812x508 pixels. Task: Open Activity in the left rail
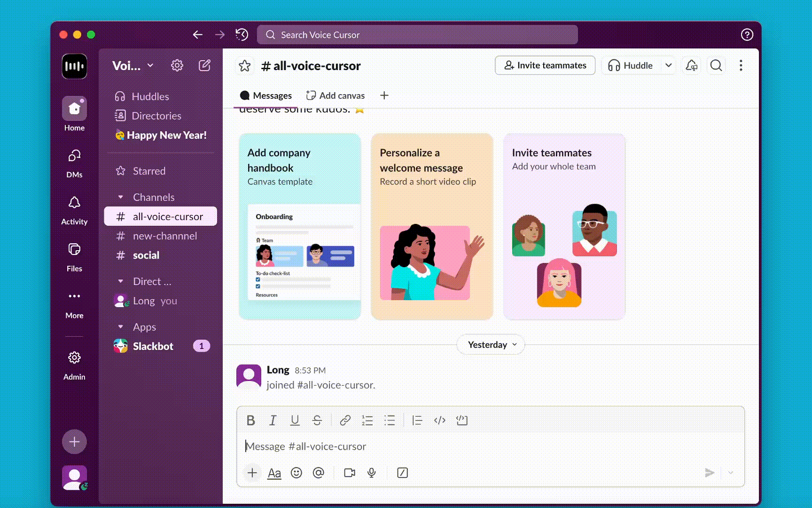pos(74,209)
